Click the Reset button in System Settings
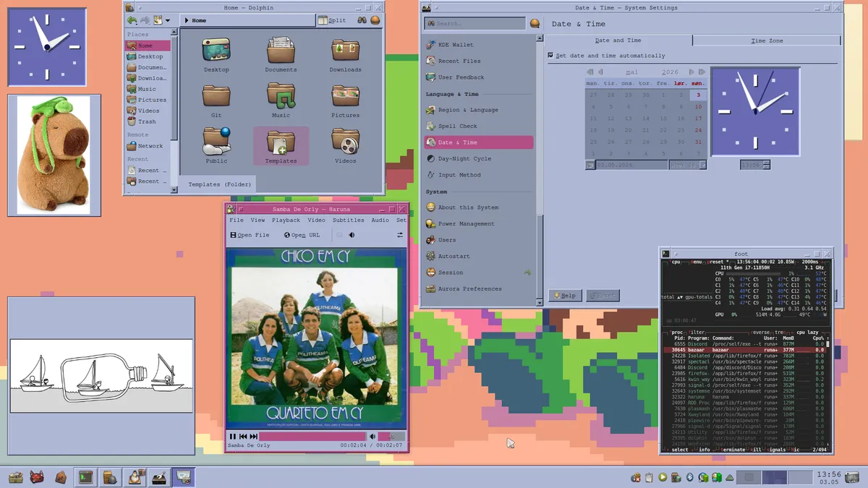The image size is (868, 488). (603, 296)
